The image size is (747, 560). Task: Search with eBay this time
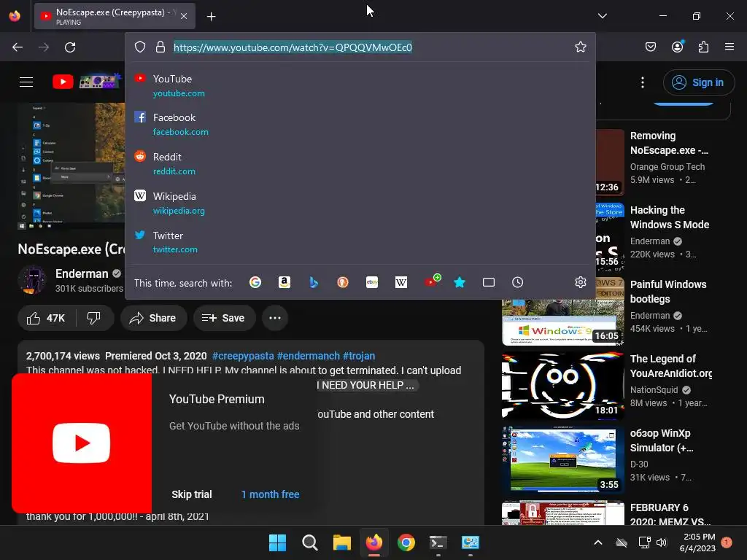tap(372, 282)
